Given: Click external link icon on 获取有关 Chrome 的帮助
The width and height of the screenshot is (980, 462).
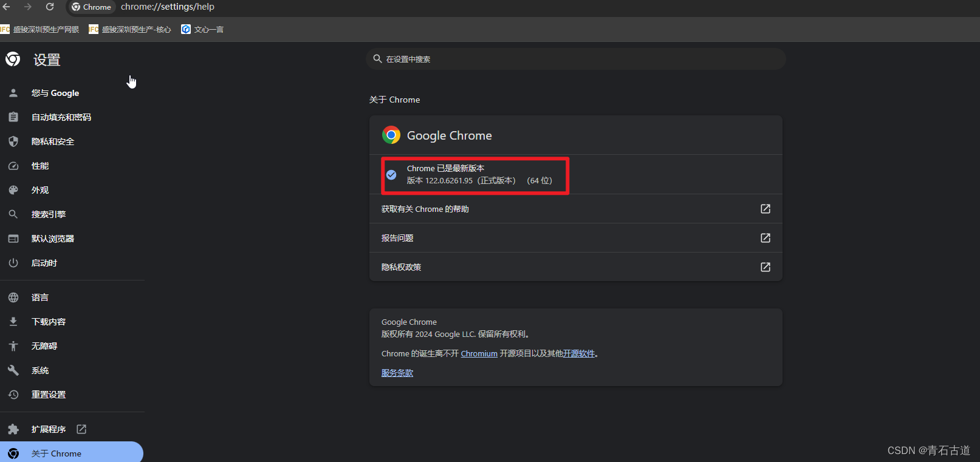Looking at the screenshot, I should (766, 209).
